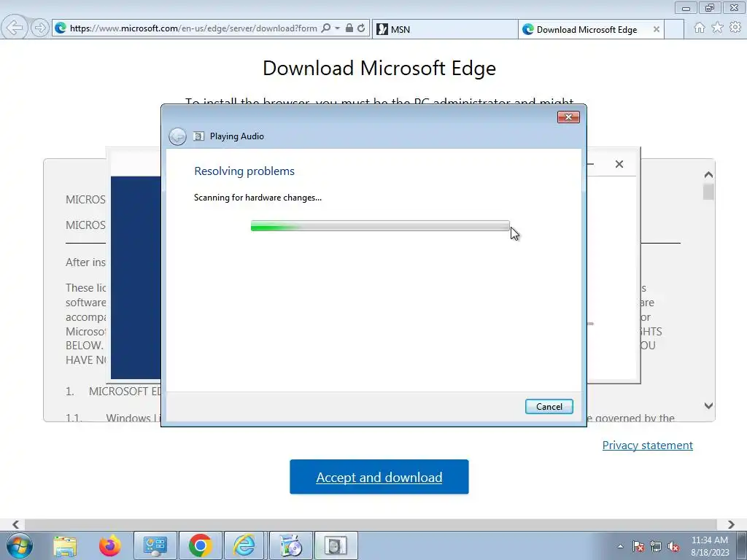Go back in Internet Explorer
The height and width of the screenshot is (560, 747).
coord(15,28)
